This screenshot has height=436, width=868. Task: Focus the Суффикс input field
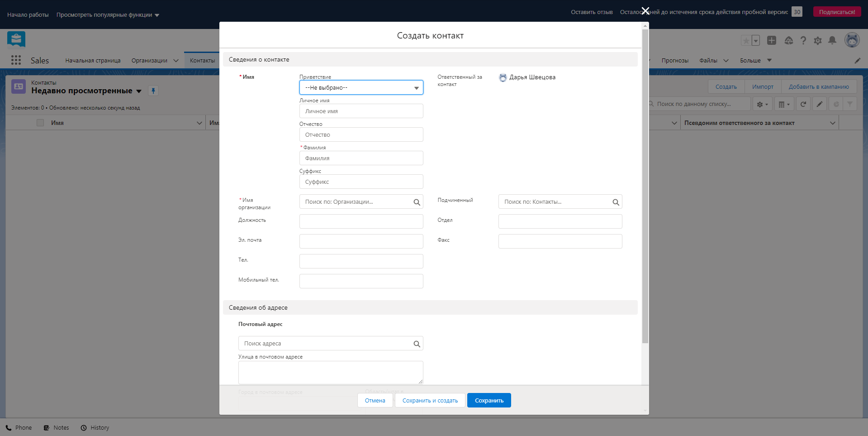click(361, 182)
